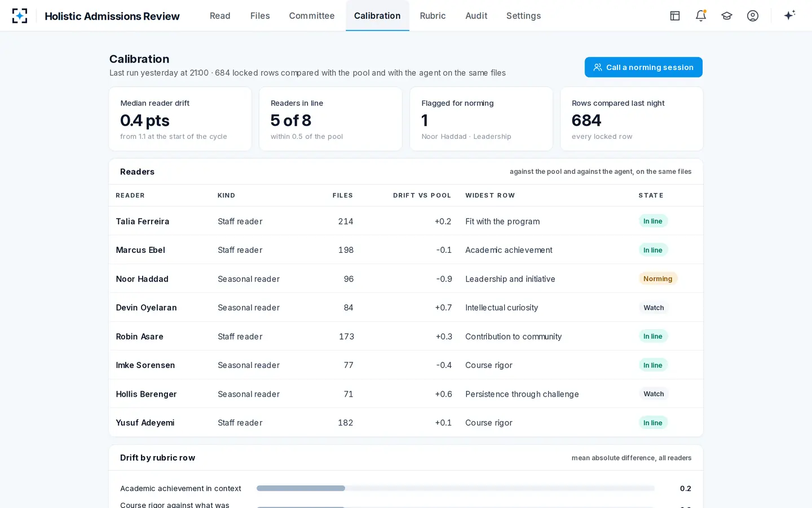Viewport: 812px width, 508px height.
Task: View the Audit tab
Action: click(476, 16)
